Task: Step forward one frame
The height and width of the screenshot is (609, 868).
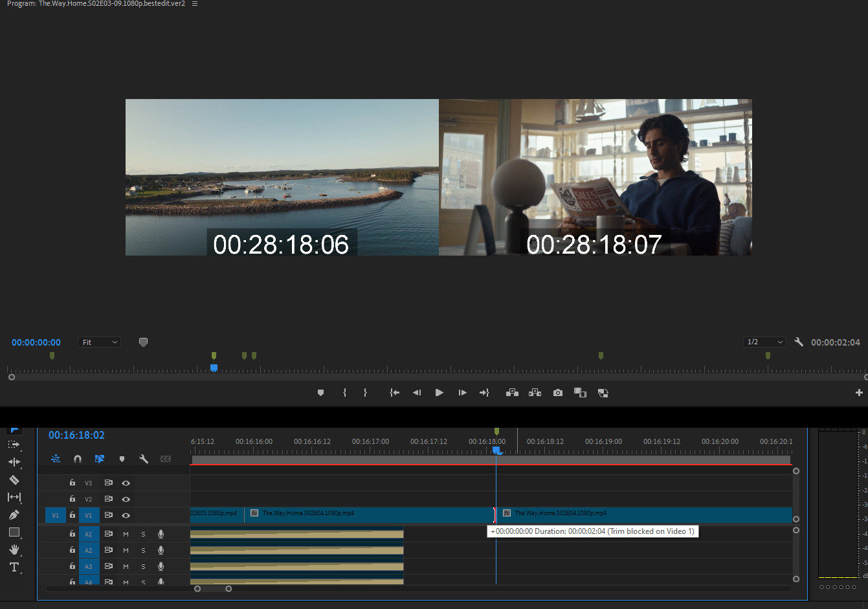Action: (462, 393)
